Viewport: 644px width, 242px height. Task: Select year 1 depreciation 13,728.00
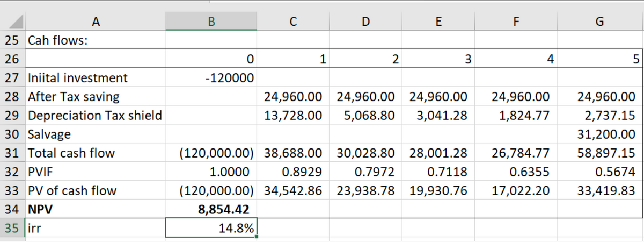tap(293, 115)
